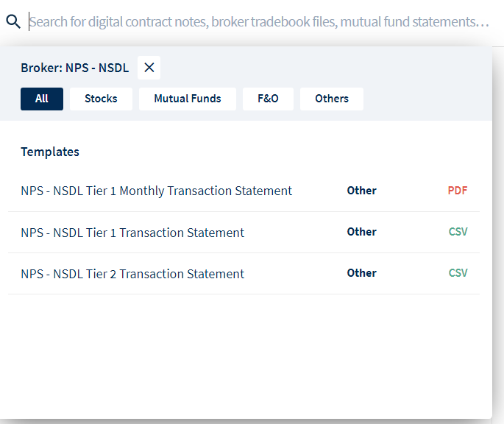Select the All filter tab
Image resolution: width=504 pixels, height=424 pixels.
42,99
